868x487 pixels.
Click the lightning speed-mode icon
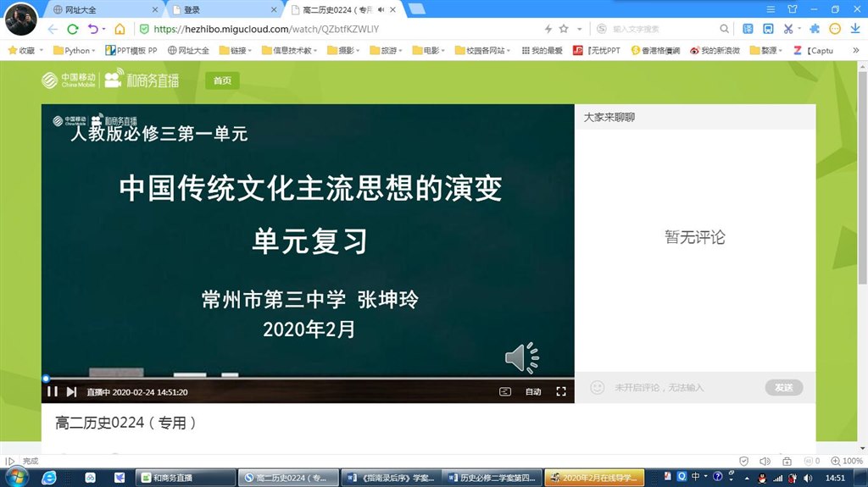548,29
